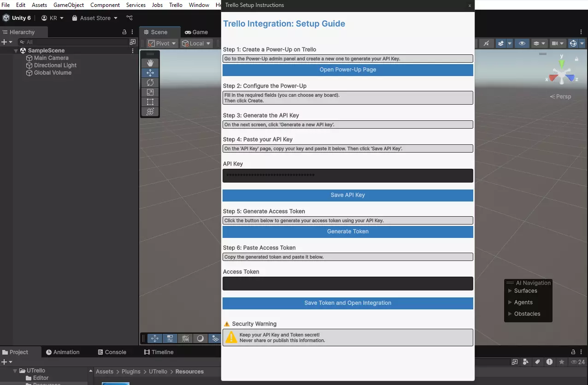Screen dimensions: 588x385
Task: Expand Agents in AI Navigation overlay
Action: coord(510,302)
